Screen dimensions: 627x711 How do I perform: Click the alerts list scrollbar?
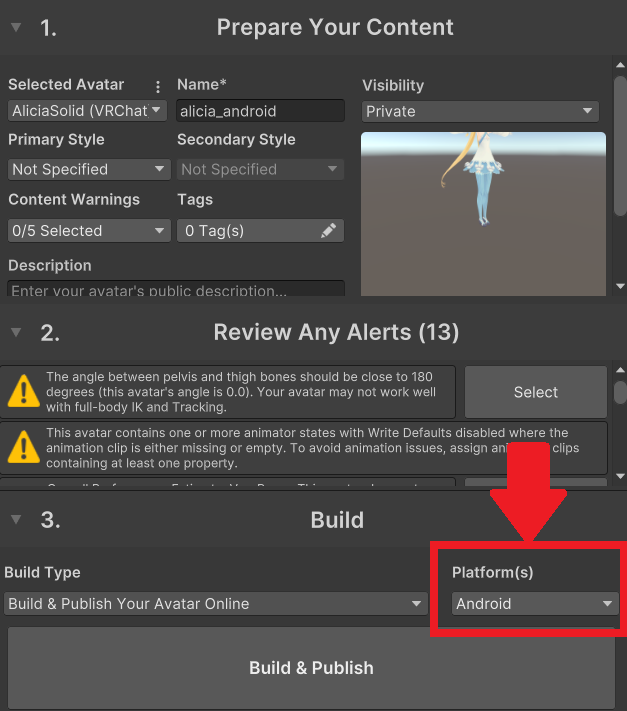[x=619, y=391]
